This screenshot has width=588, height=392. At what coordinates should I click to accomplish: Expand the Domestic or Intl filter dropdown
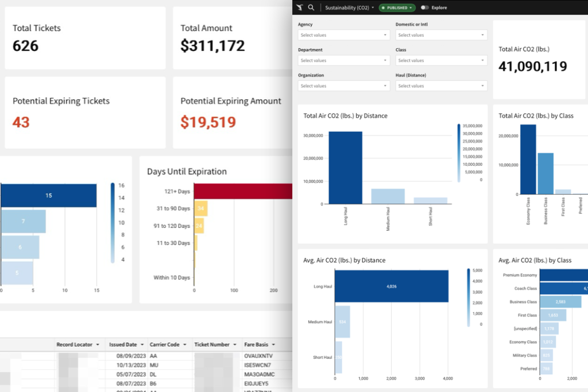coord(441,35)
